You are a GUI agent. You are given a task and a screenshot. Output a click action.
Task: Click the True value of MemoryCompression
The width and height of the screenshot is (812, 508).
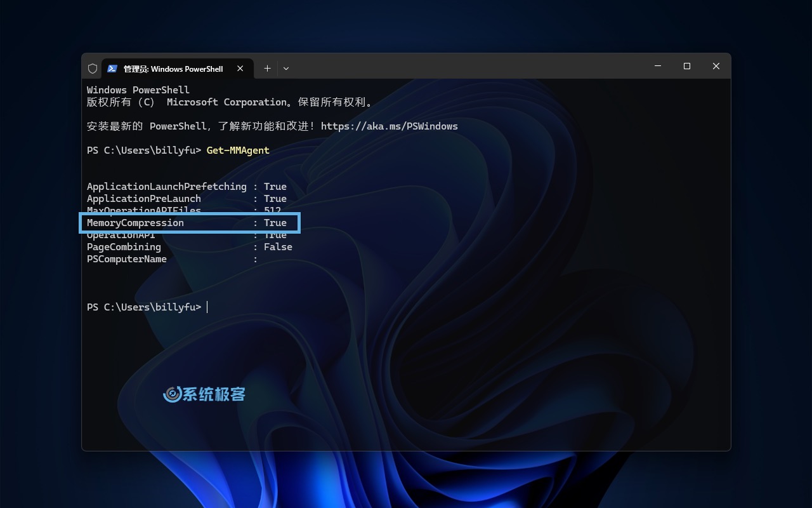(275, 223)
